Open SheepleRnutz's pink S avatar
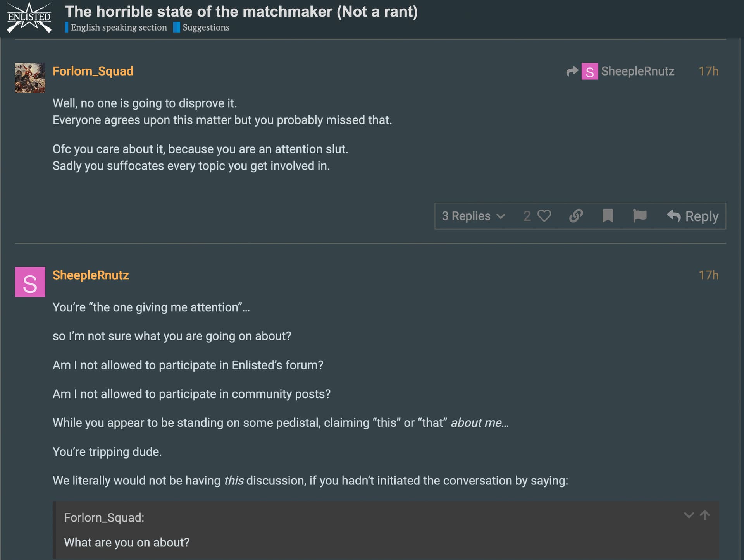This screenshot has height=560, width=744. (30, 282)
